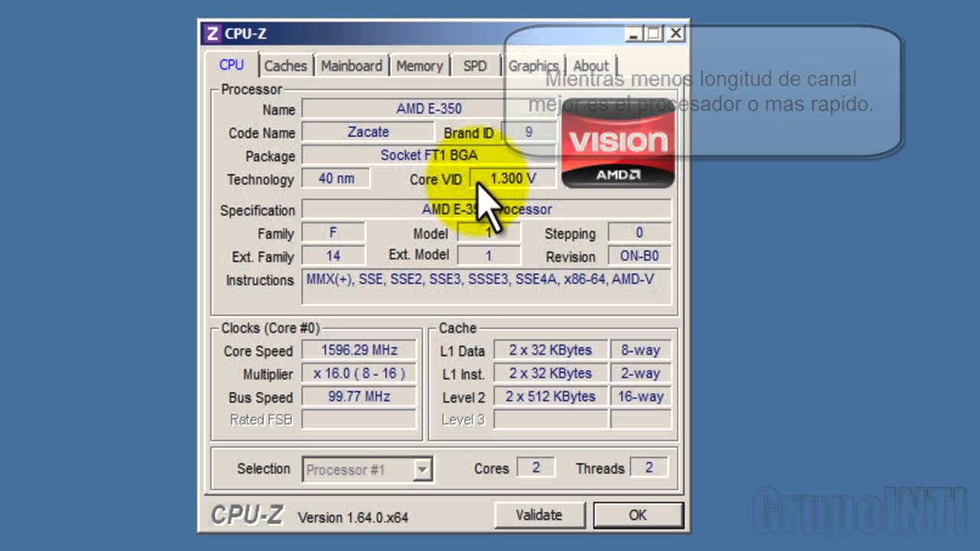Open the Processor #1 selection dropdown

pos(367,470)
